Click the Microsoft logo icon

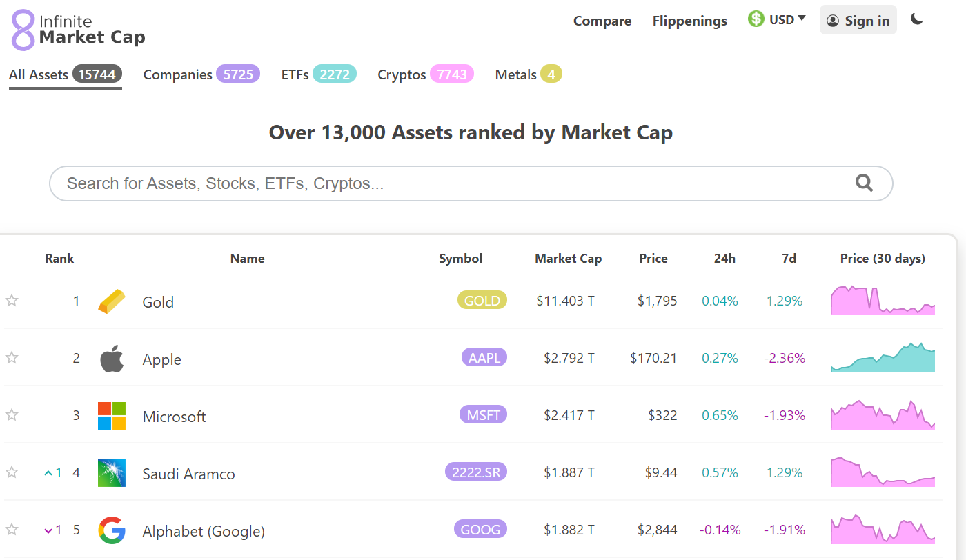(x=111, y=415)
